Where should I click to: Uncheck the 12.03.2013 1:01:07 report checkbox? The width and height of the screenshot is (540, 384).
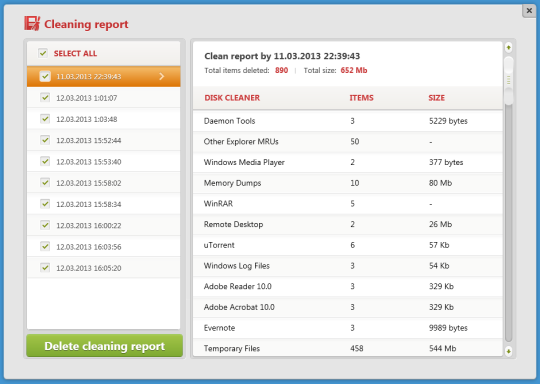[x=45, y=97]
